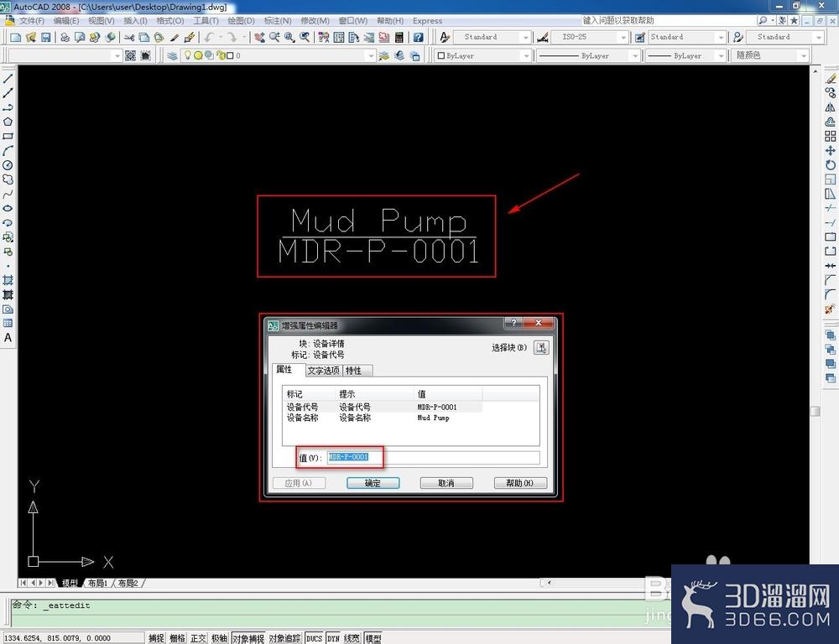Image resolution: width=839 pixels, height=644 pixels.
Task: Select the Multiline Text A tool
Action: pos(8,337)
